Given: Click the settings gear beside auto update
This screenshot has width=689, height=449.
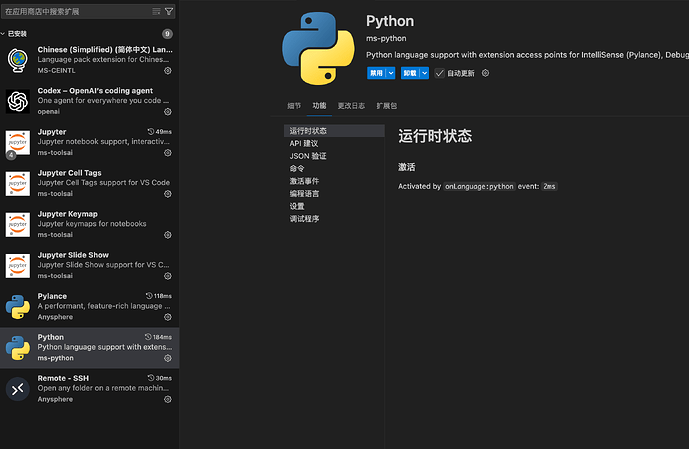Looking at the screenshot, I should [x=485, y=73].
